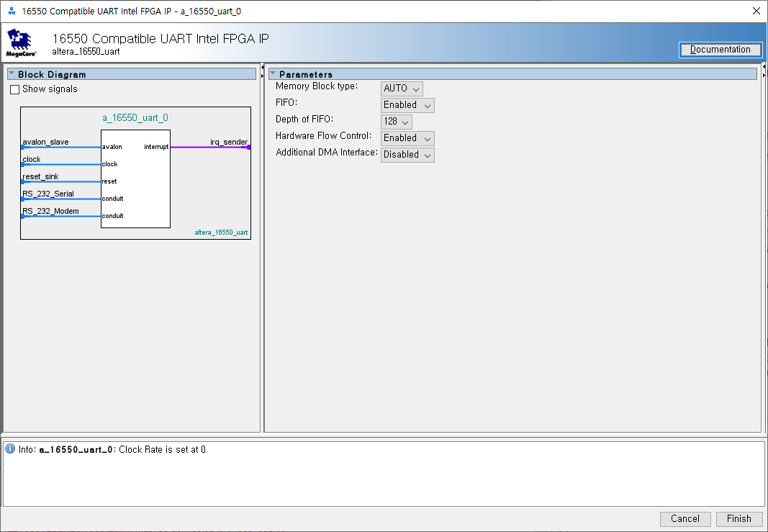
Task: Select the avalon_slave interface label
Action: (45, 142)
